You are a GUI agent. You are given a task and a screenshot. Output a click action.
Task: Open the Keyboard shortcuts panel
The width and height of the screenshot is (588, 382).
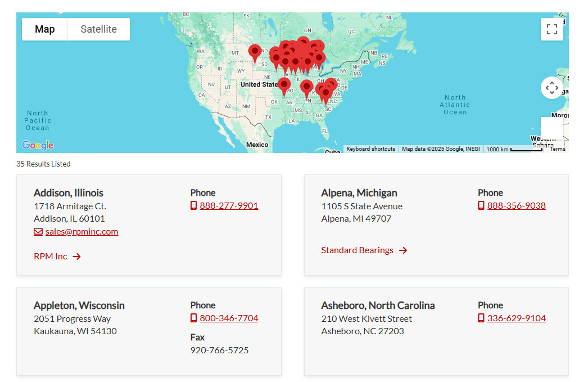click(370, 149)
